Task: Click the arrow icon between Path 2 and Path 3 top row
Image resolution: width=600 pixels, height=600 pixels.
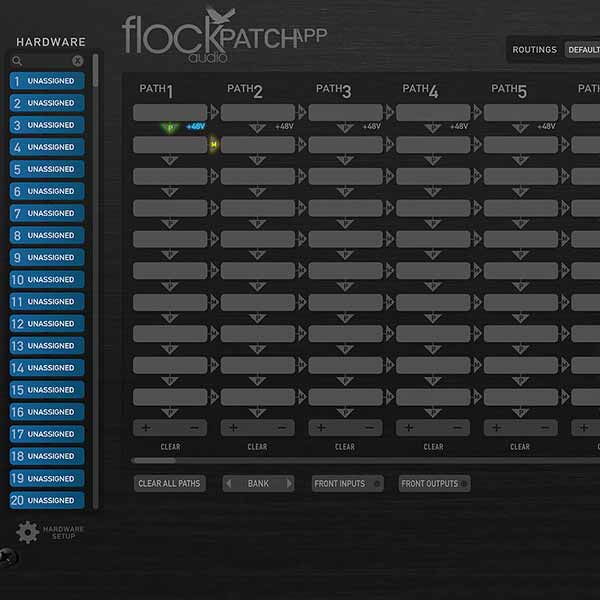Action: (x=302, y=112)
